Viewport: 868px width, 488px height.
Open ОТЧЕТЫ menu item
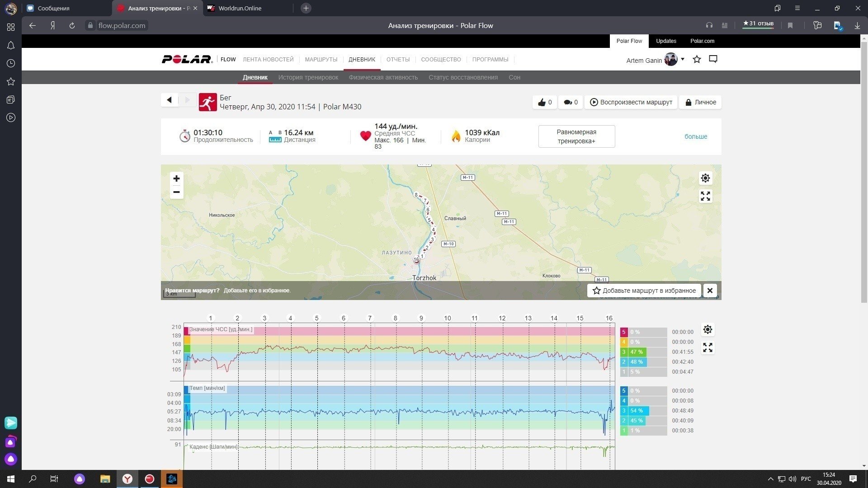pyautogui.click(x=398, y=60)
